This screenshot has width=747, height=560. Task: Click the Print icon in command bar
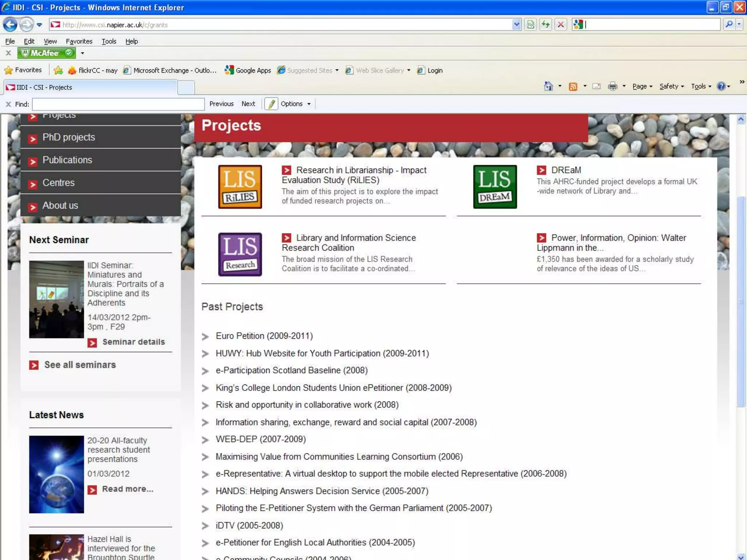[612, 86]
